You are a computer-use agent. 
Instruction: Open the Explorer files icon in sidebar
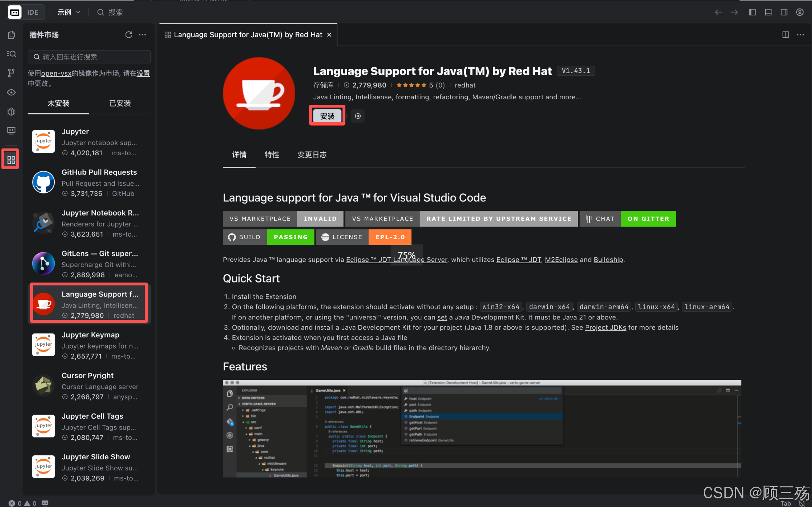[11, 35]
